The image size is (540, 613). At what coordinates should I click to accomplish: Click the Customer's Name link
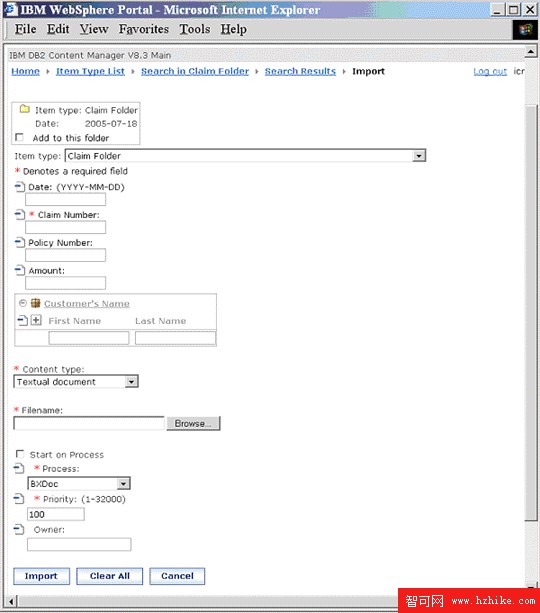(x=87, y=304)
